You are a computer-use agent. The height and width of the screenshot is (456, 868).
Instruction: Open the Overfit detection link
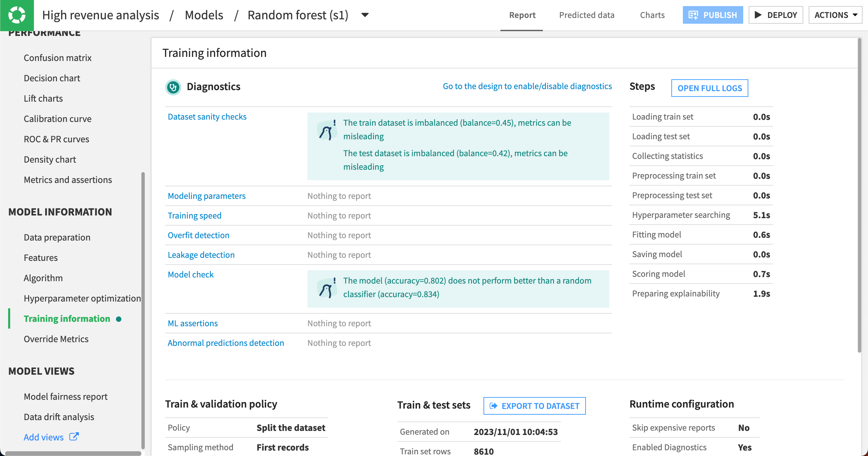198,235
